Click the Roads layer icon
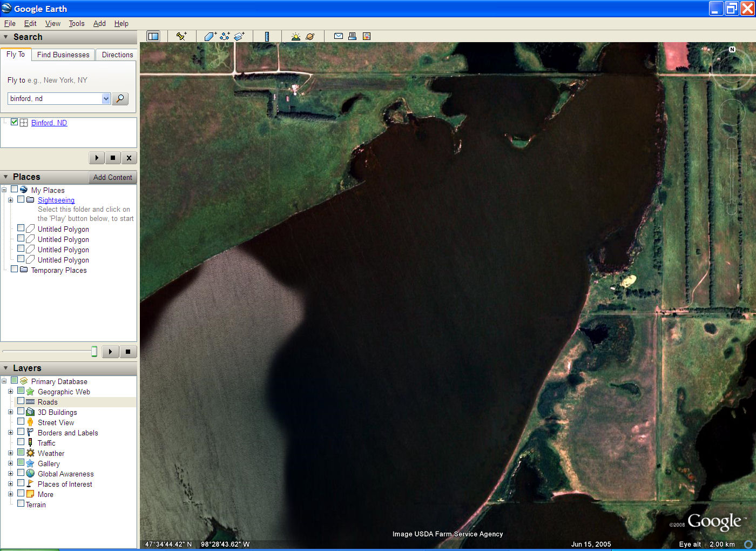This screenshot has height=551, width=756. point(30,402)
